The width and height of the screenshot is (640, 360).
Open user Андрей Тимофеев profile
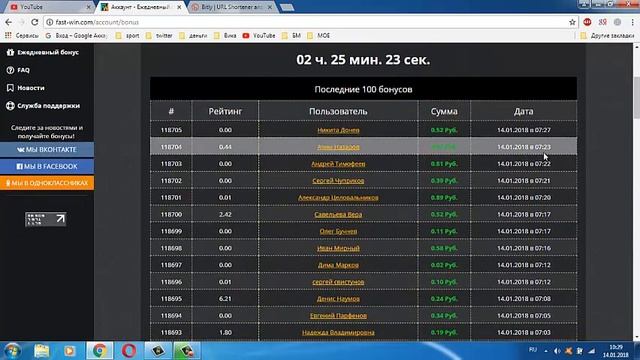(x=338, y=164)
